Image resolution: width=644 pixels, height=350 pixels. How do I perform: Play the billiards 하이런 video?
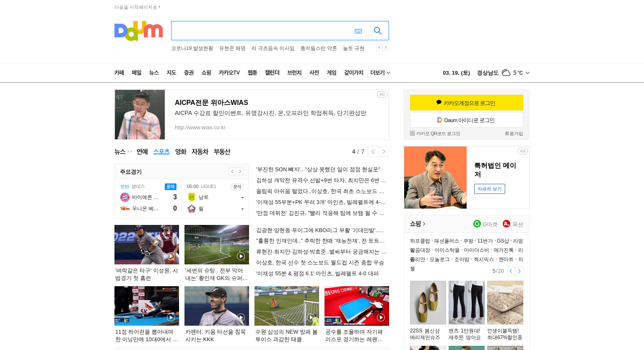[171, 317]
